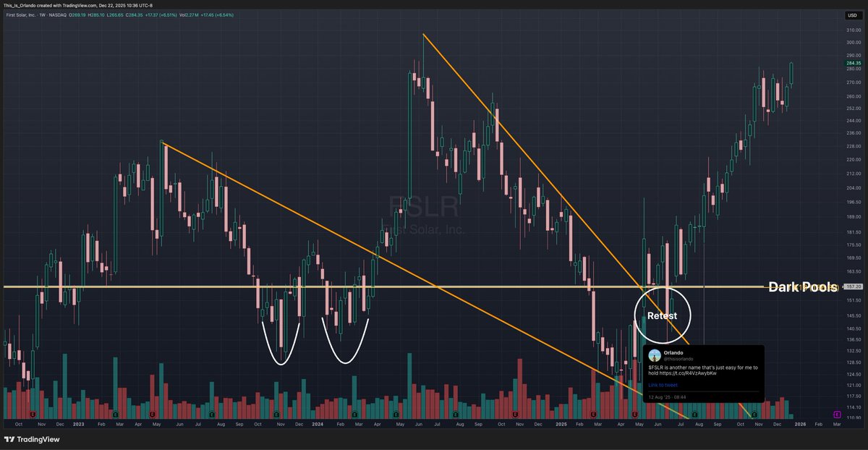This screenshot has height=450, width=868.
Task: Click the 2024 label on time axis
Action: tap(317, 424)
